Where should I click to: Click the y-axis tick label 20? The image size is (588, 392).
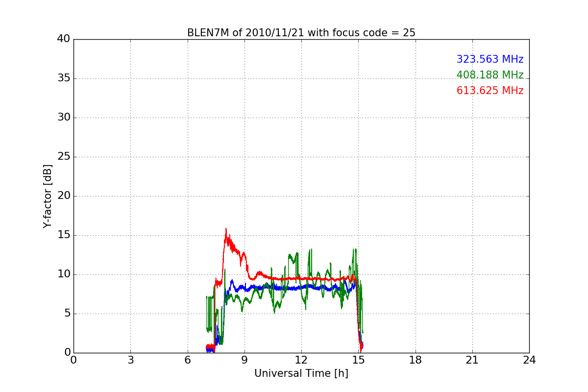pyautogui.click(x=64, y=196)
